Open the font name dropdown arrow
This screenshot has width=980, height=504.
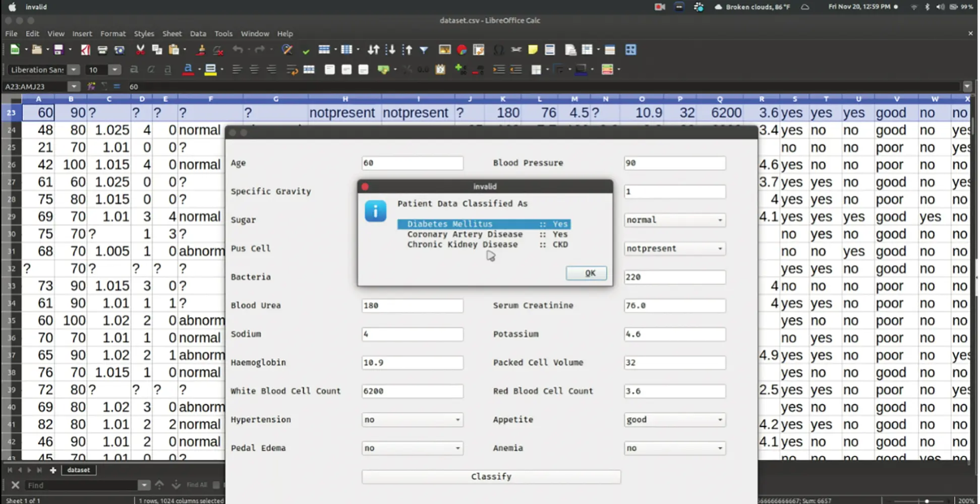click(x=74, y=70)
